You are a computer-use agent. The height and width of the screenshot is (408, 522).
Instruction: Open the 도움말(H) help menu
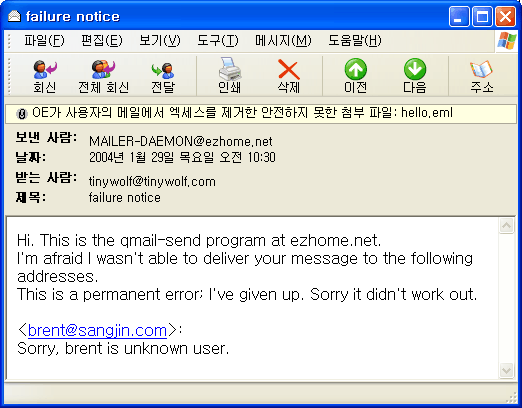tap(355, 41)
